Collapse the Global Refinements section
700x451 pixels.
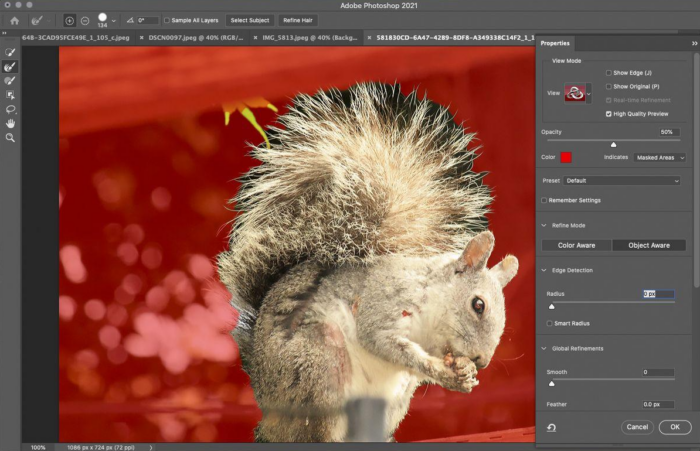click(x=544, y=348)
